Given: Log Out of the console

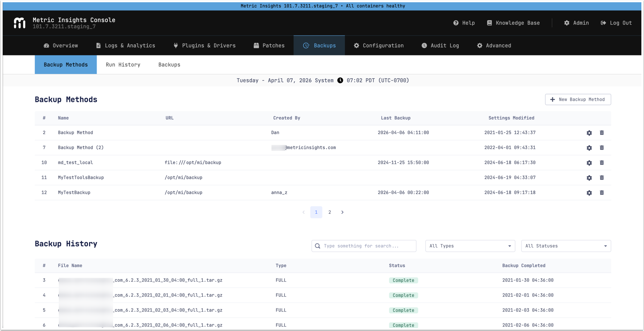Looking at the screenshot, I should (x=616, y=23).
